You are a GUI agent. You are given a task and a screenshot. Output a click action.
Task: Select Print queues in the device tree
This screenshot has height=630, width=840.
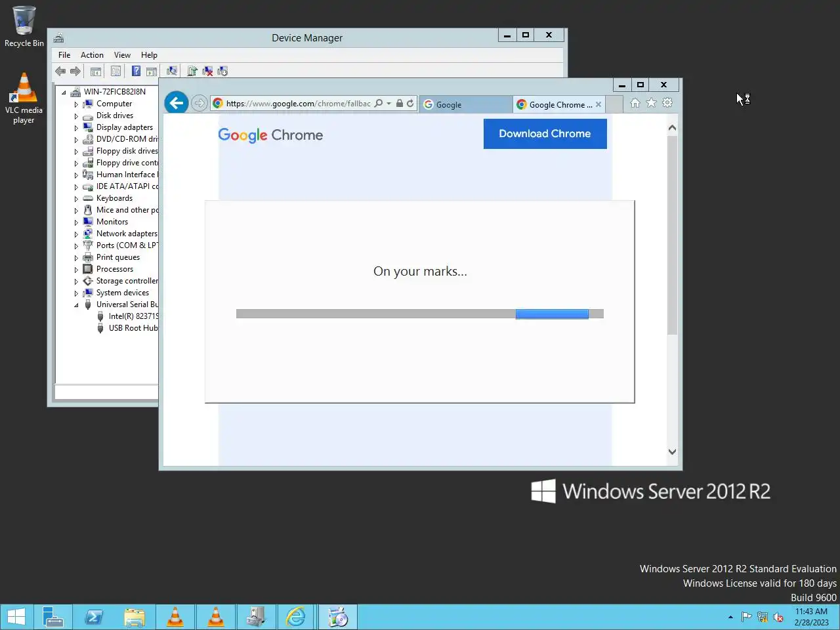pos(118,257)
